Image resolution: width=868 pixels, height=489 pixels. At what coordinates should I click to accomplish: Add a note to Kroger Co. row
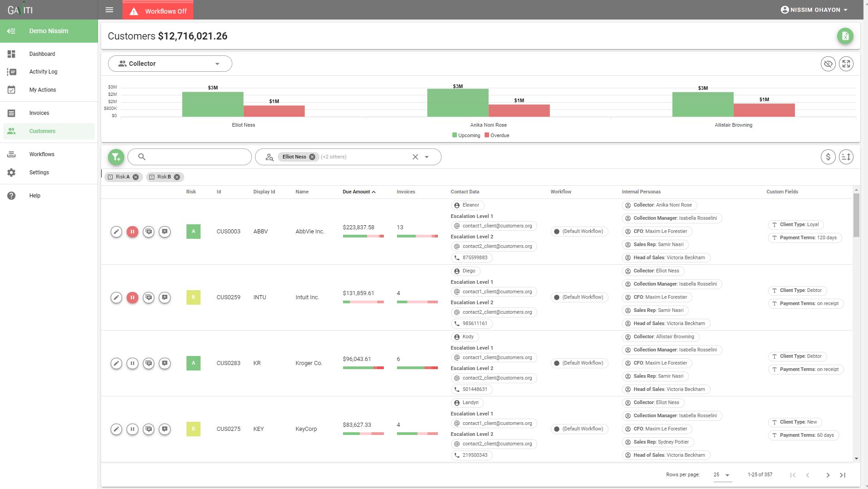point(165,363)
